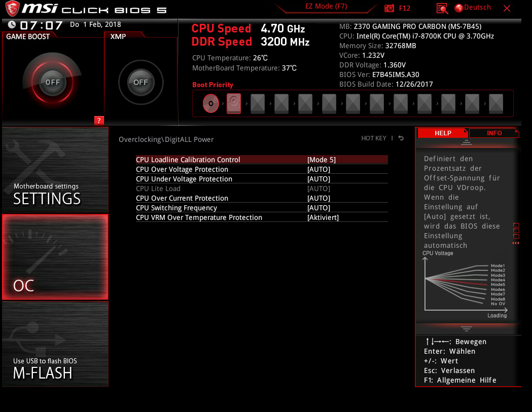532x412 pixels.
Task: Take a screenshot with the F12 camera icon
Action: coord(389,8)
